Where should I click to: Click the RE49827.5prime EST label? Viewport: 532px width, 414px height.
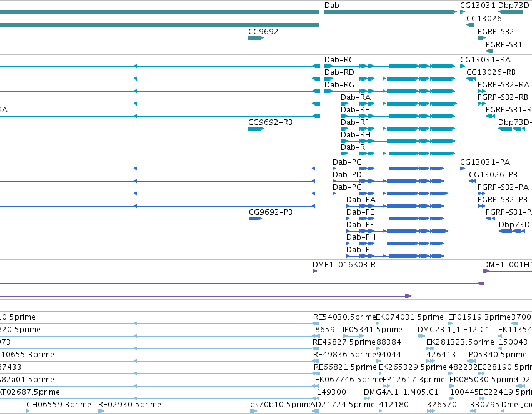(344, 342)
